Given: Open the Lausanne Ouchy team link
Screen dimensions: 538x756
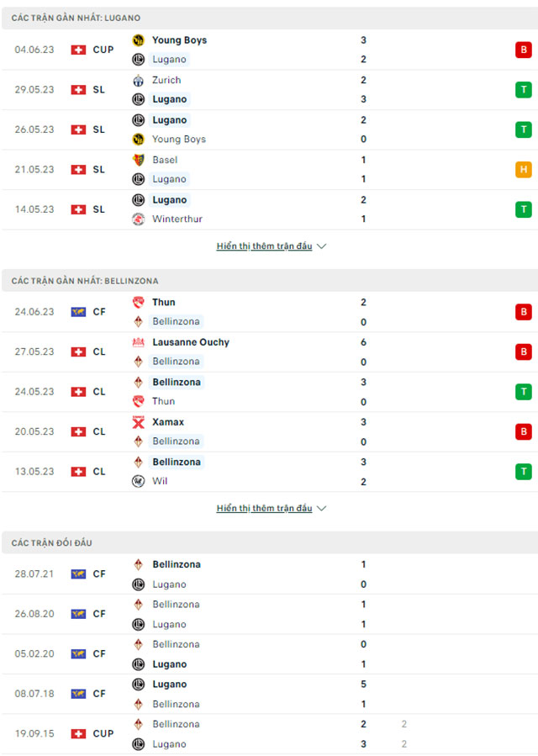Looking at the screenshot, I should 191,342.
